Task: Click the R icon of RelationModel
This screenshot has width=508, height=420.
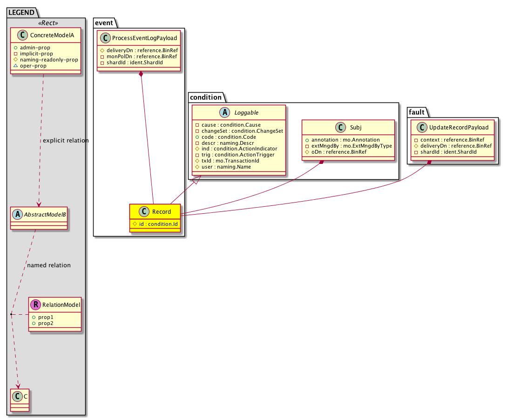Action: pos(35,305)
